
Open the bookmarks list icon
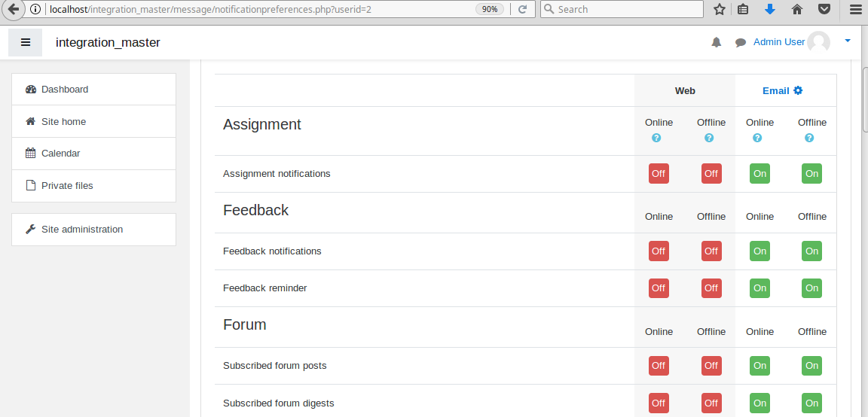pyautogui.click(x=743, y=9)
